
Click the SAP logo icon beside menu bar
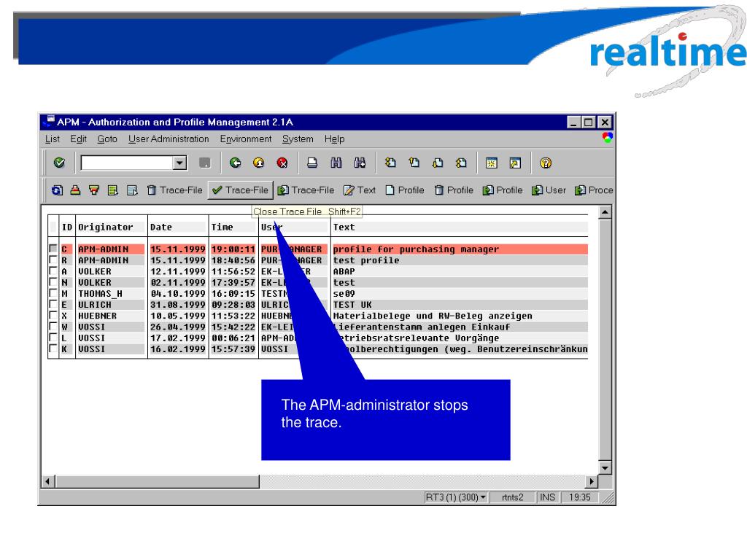(x=608, y=138)
